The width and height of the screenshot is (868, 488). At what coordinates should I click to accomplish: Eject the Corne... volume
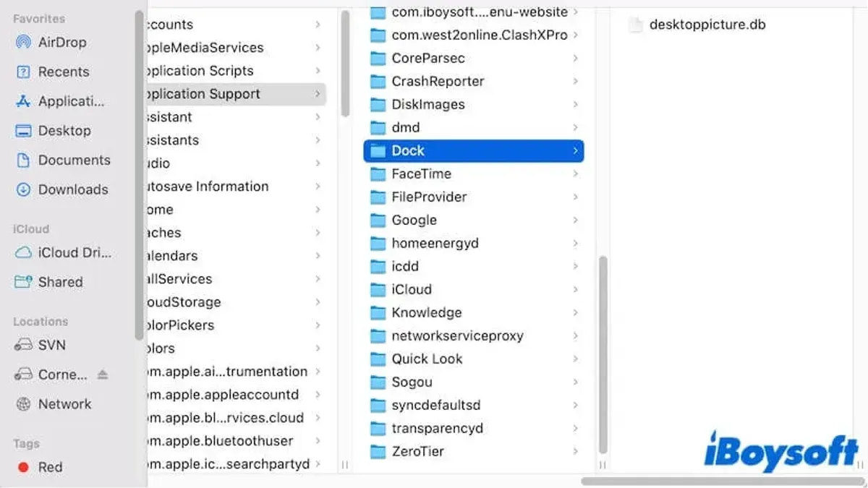pyautogui.click(x=102, y=374)
